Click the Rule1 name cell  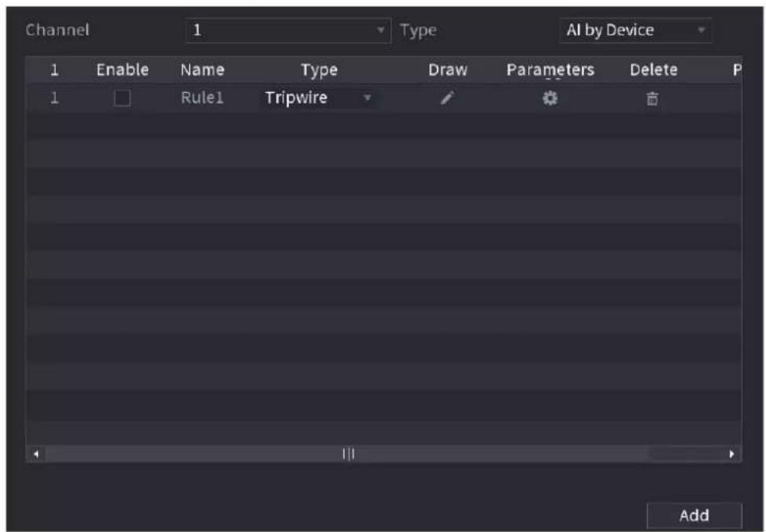coord(202,98)
